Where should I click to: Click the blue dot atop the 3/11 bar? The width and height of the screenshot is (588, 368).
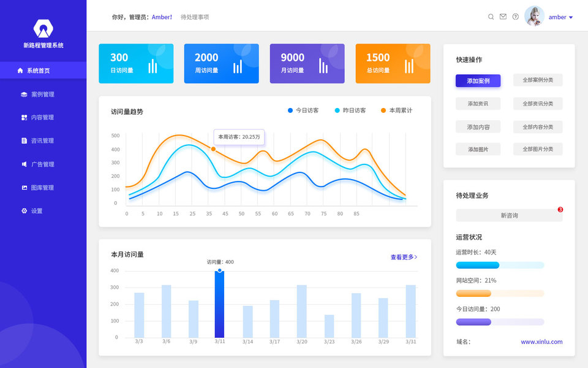coord(220,270)
